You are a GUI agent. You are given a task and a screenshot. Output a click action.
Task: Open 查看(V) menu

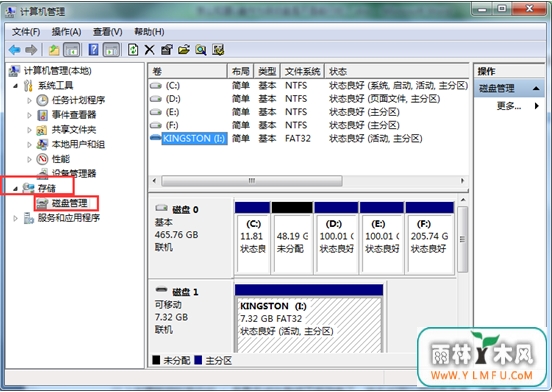[107, 32]
